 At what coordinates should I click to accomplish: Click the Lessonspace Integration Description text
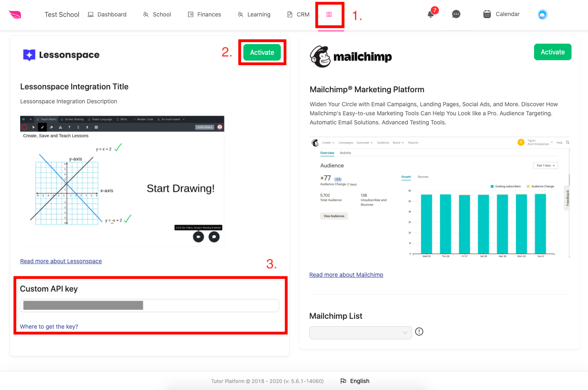pos(69,101)
